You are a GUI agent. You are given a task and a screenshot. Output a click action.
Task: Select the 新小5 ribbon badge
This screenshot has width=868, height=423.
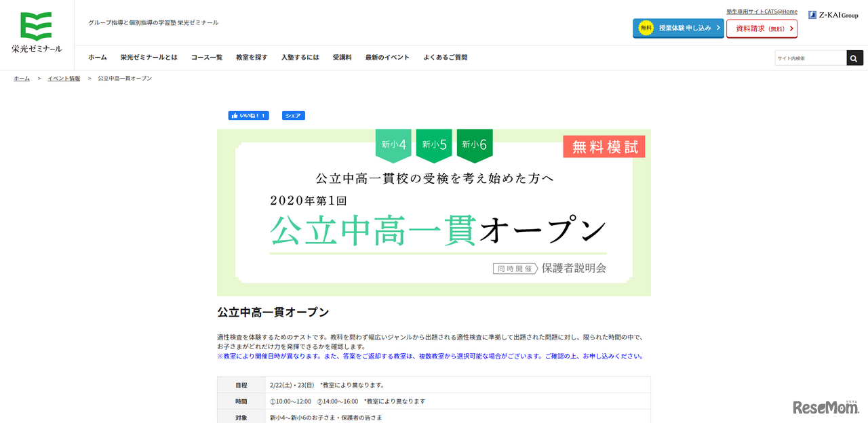click(x=434, y=144)
